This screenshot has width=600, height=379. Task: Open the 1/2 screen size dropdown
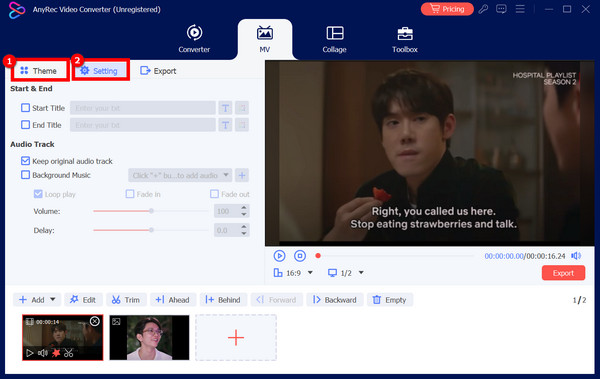[x=346, y=273]
